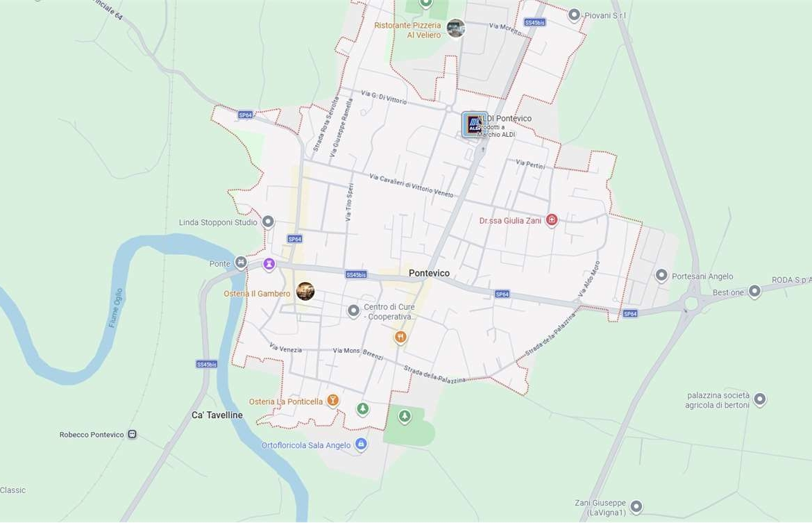Click the Ortofloricola Sala Angelo shop pin

point(362,445)
